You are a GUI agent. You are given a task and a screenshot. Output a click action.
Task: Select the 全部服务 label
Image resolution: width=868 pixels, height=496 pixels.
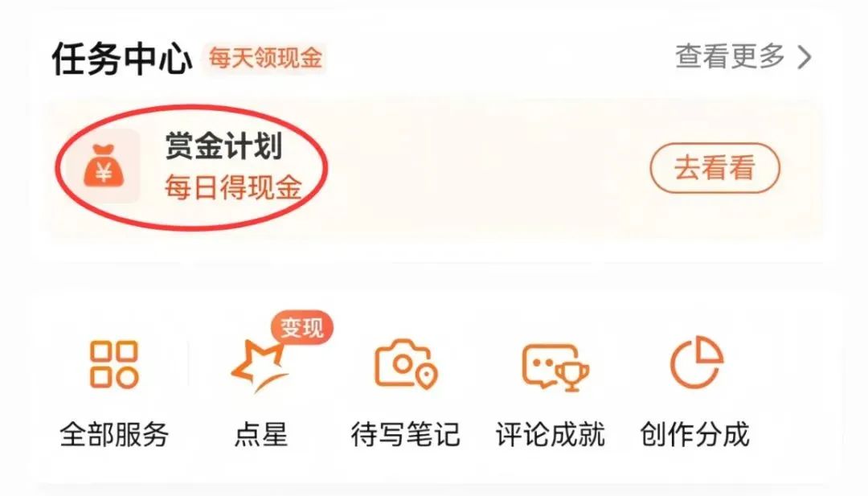(114, 434)
